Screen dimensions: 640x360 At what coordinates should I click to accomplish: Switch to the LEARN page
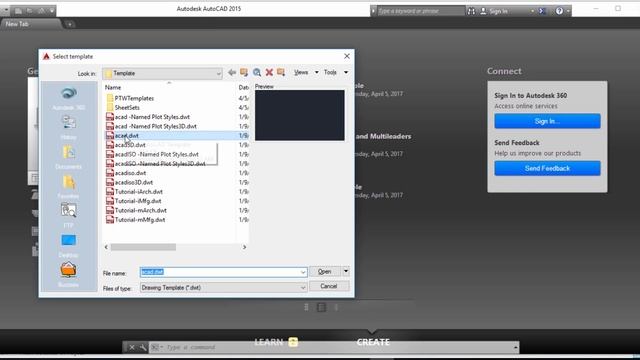point(269,342)
